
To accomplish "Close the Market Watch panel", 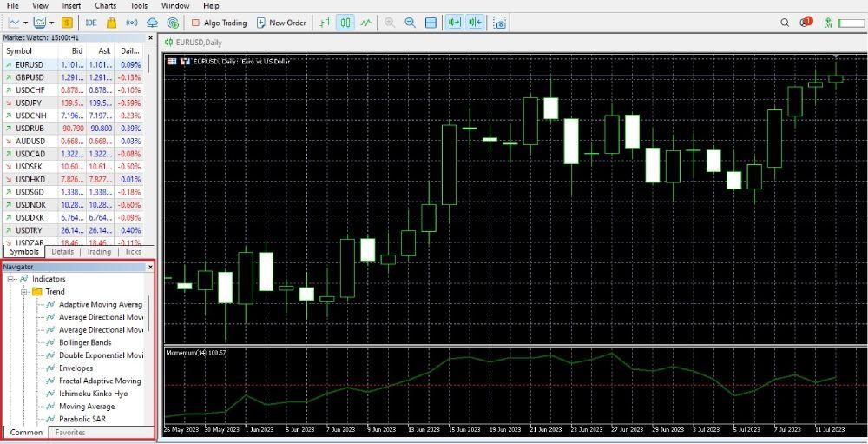I will pos(150,37).
